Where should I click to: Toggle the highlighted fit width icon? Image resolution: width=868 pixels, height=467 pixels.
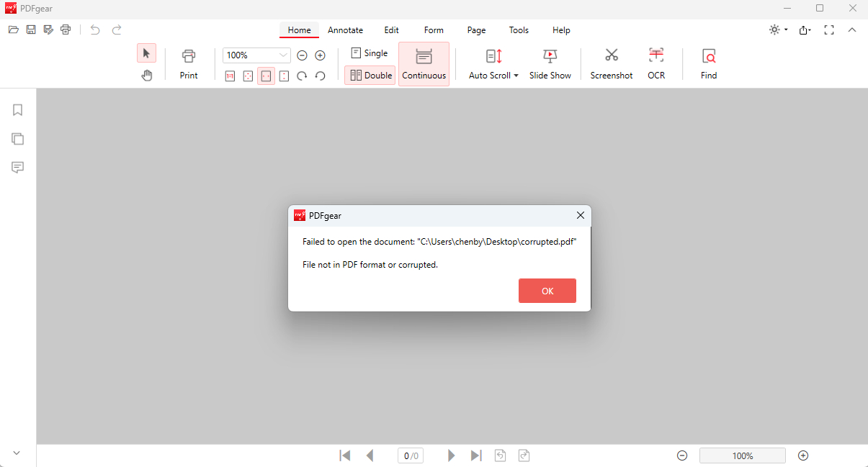click(266, 76)
